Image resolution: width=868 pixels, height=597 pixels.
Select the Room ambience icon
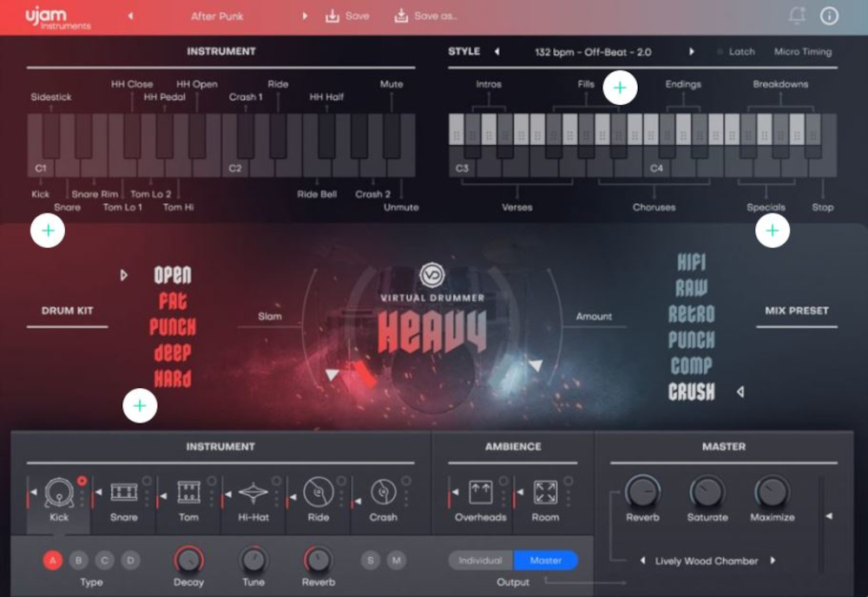545,492
